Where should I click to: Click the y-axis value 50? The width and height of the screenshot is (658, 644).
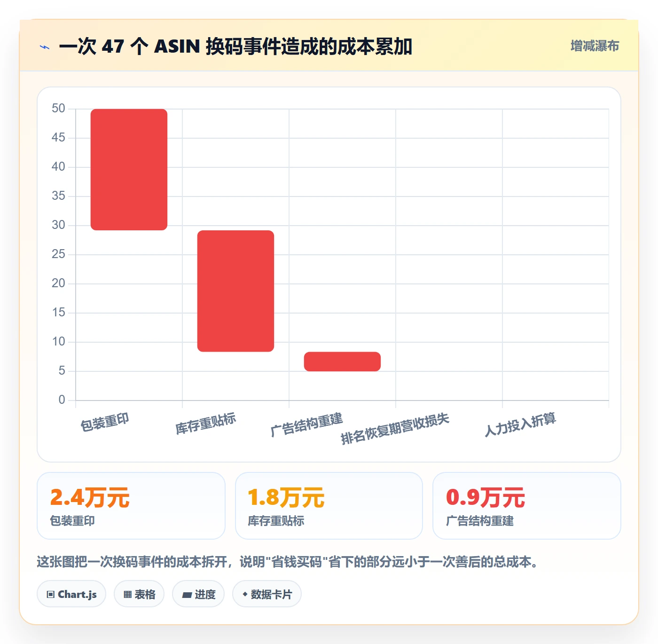[x=58, y=109]
